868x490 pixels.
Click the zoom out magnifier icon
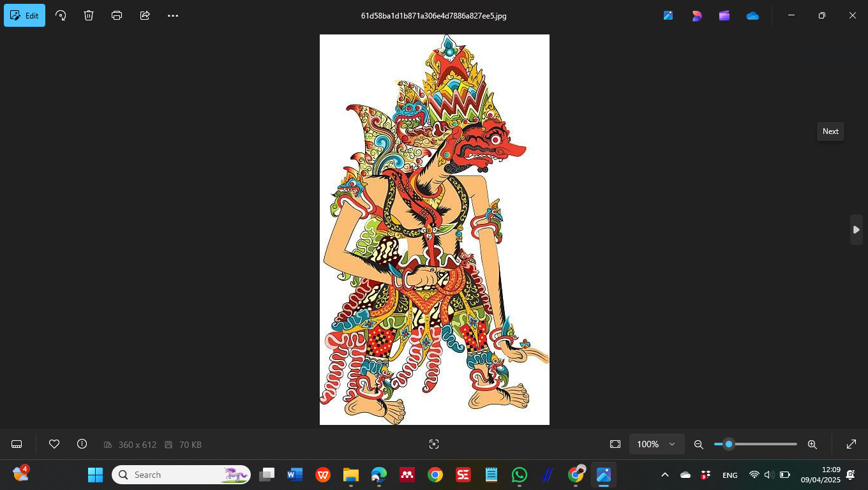699,444
